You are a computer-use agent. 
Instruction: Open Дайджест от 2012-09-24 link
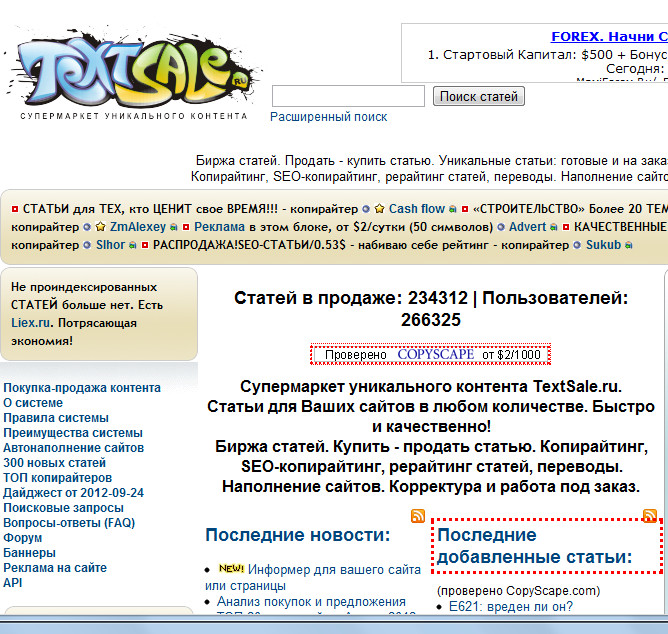point(73,493)
